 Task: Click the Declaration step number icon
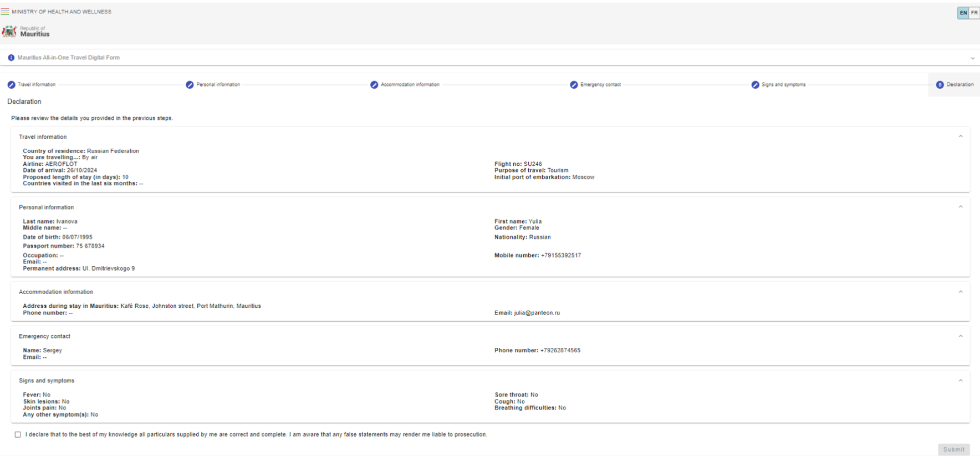point(940,85)
